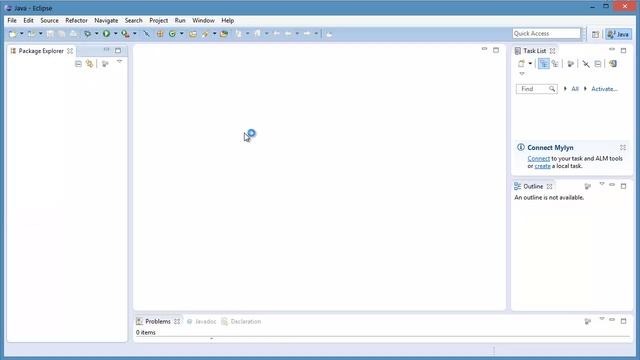Screen dimensions: 640x360
Task: Maximize the Package Explorer panel
Action: [118, 51]
